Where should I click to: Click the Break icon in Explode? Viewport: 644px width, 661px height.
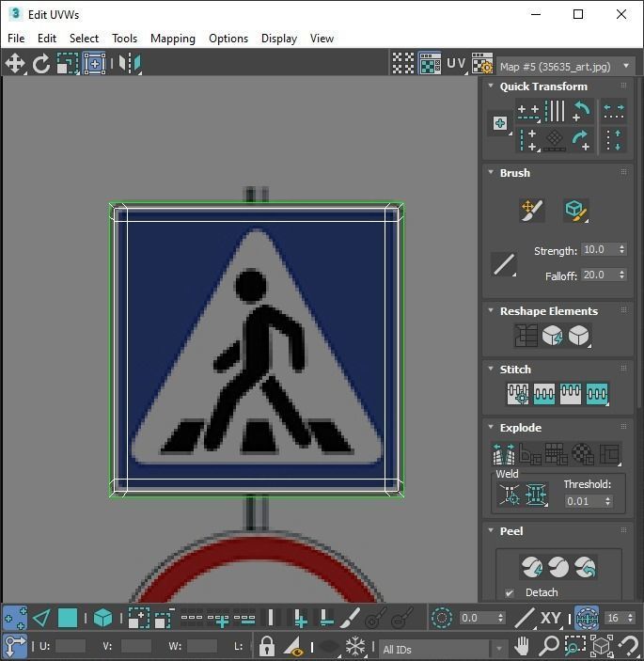click(504, 453)
